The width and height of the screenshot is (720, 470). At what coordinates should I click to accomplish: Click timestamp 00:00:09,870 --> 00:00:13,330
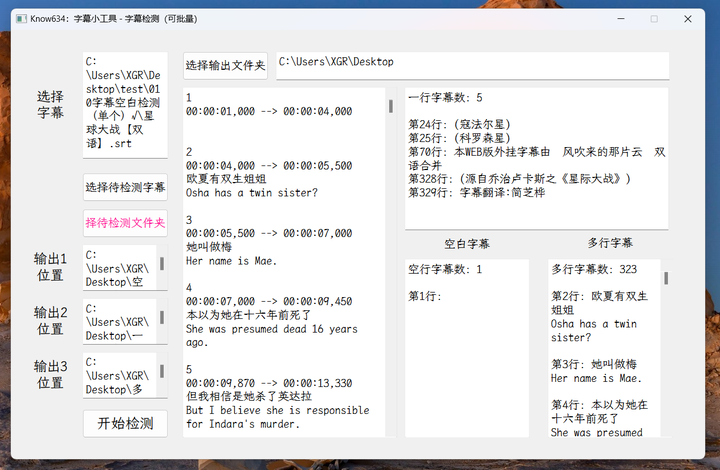click(x=269, y=383)
